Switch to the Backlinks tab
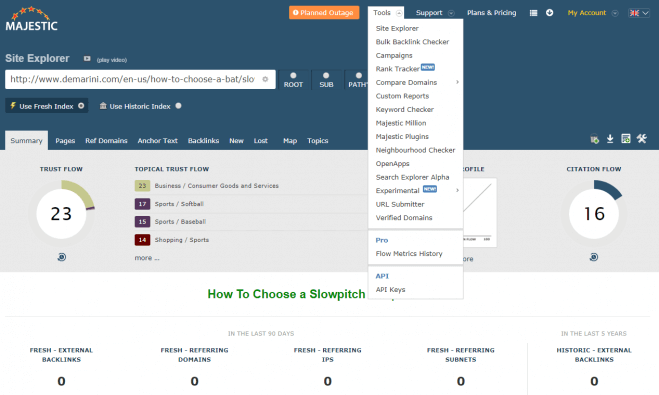The image size is (659, 395). point(203,141)
